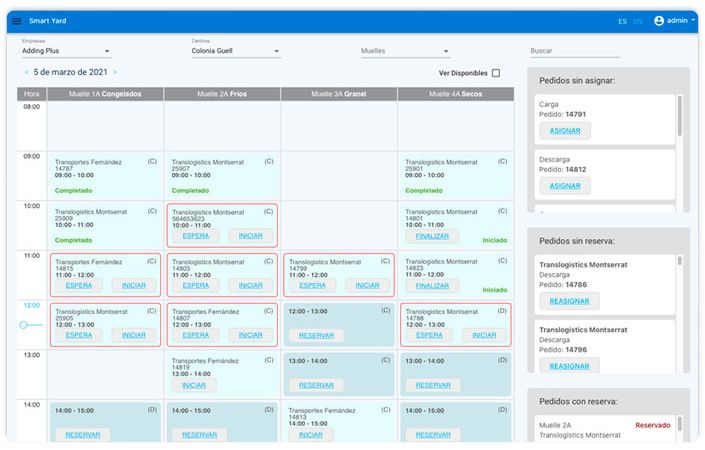This screenshot has width=705, height=450.
Task: Click INICIAR on order 14819
Action: (x=194, y=386)
